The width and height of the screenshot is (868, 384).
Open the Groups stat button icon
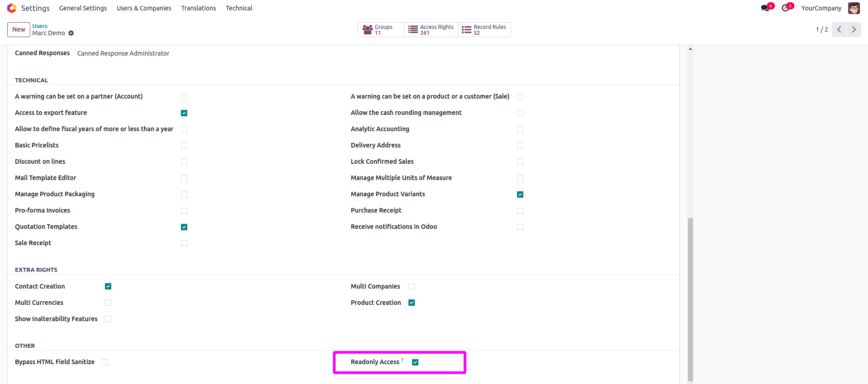[x=368, y=30]
